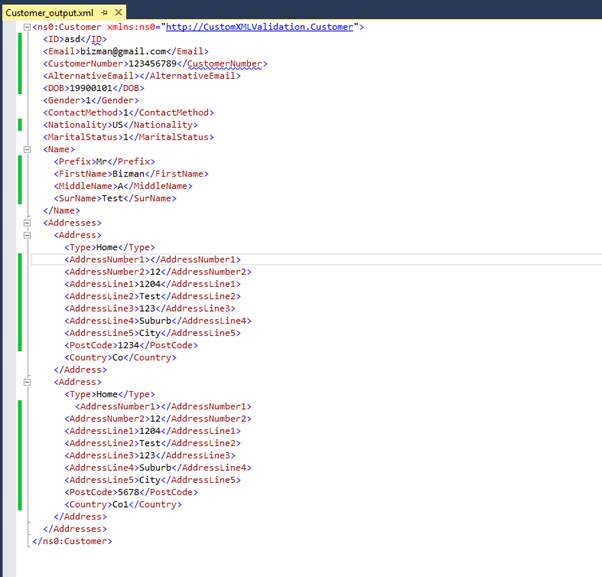Click the PostCode value 1234
The image size is (602, 577).
click(129, 346)
